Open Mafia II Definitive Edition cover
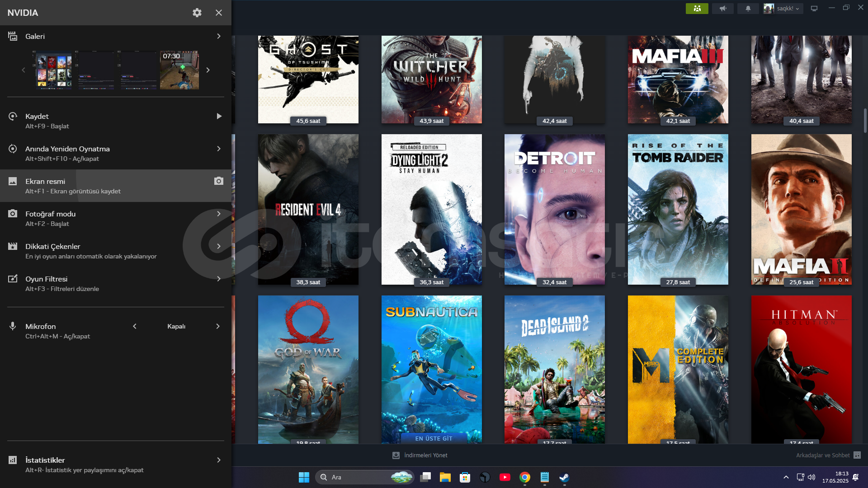Screen dimensions: 868x488 coord(802,209)
